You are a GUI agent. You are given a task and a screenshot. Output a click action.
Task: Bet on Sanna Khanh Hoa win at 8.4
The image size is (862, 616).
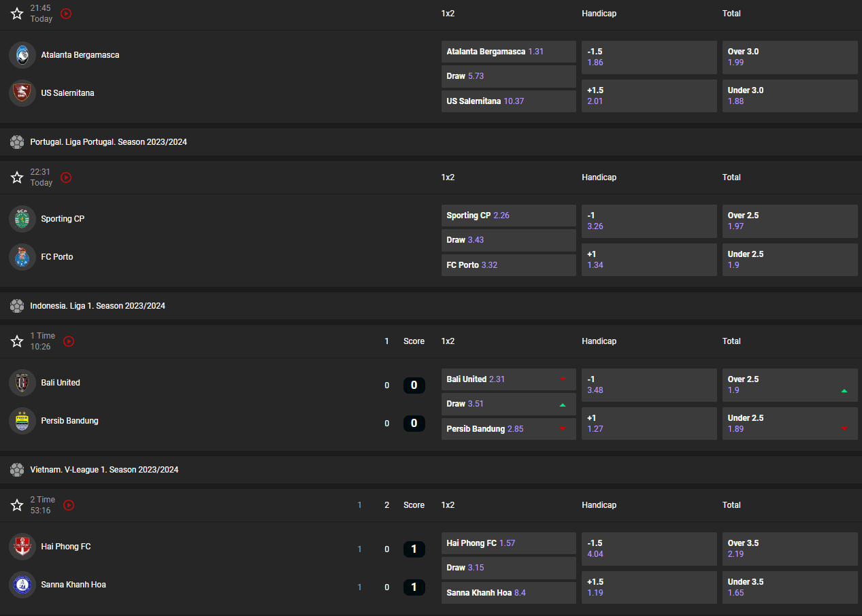pyautogui.click(x=509, y=593)
